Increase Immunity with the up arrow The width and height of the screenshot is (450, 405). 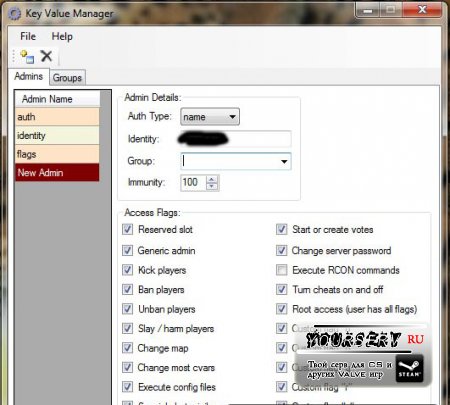212,179
